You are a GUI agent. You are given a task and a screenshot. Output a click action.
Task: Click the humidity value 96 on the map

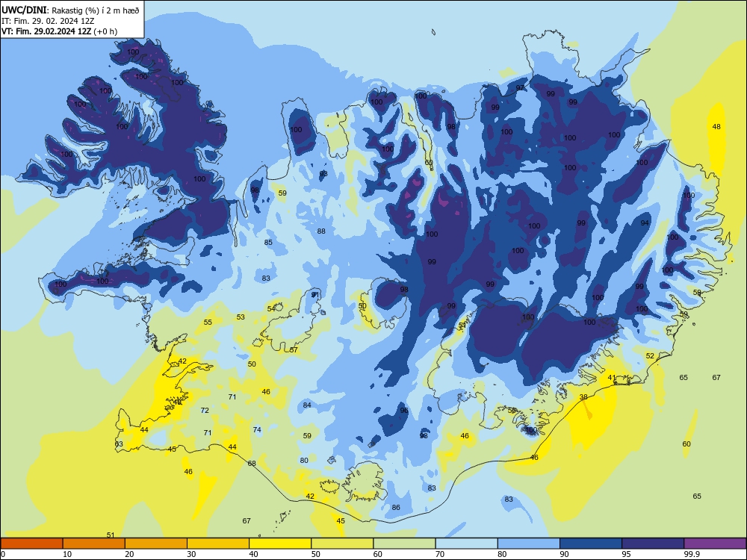coord(404,411)
